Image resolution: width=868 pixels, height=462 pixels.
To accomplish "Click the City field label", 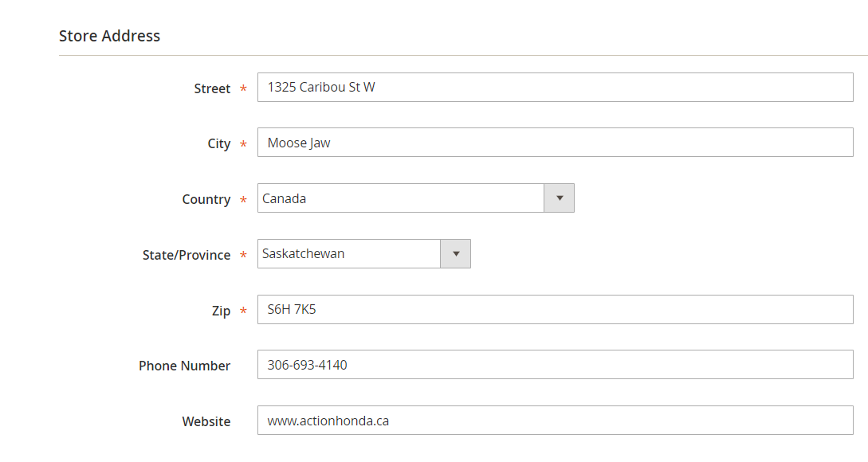I will click(219, 144).
